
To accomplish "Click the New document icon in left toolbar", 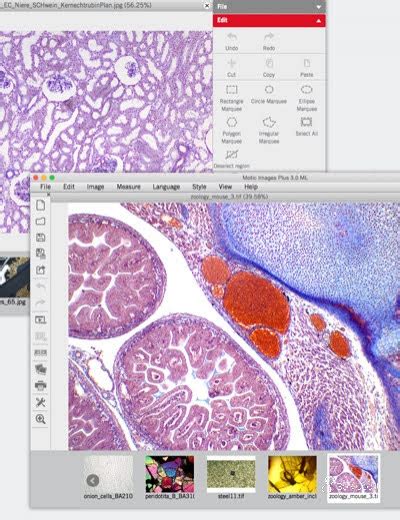I will [40, 205].
